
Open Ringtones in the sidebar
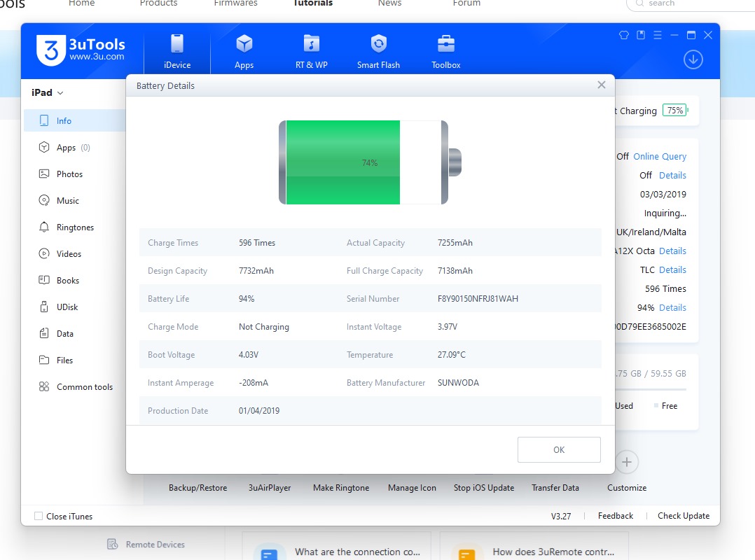[75, 227]
